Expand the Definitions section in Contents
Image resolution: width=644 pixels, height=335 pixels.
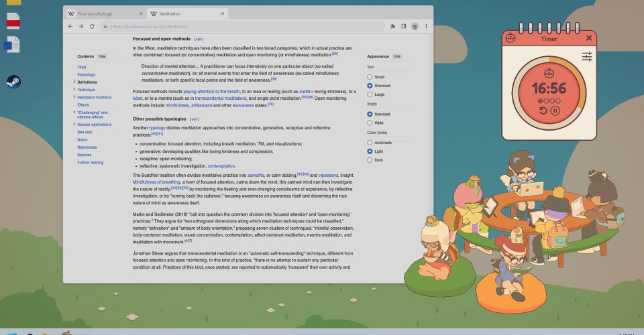coord(74,82)
